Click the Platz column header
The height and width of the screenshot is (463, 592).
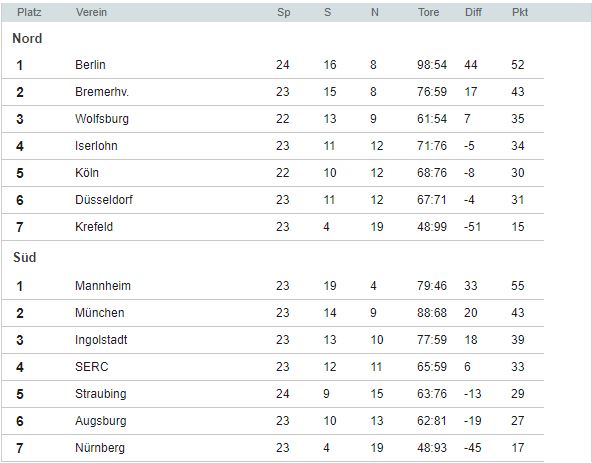(x=29, y=12)
